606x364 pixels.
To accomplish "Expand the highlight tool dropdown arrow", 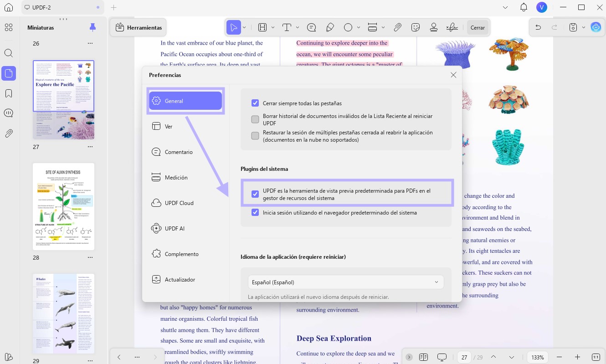I will tap(273, 27).
